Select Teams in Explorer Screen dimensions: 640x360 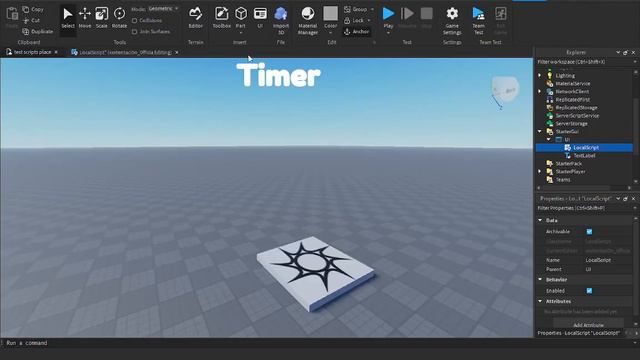pyautogui.click(x=563, y=180)
